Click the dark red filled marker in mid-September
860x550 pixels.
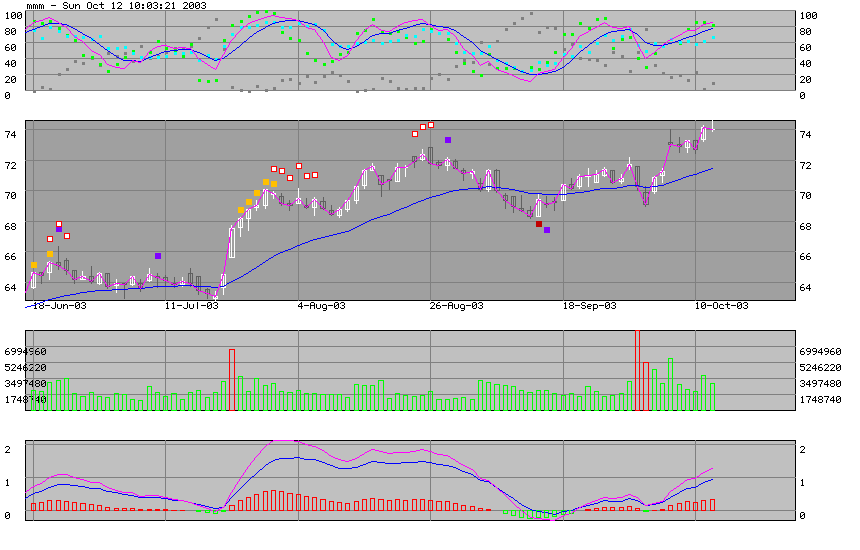click(539, 225)
